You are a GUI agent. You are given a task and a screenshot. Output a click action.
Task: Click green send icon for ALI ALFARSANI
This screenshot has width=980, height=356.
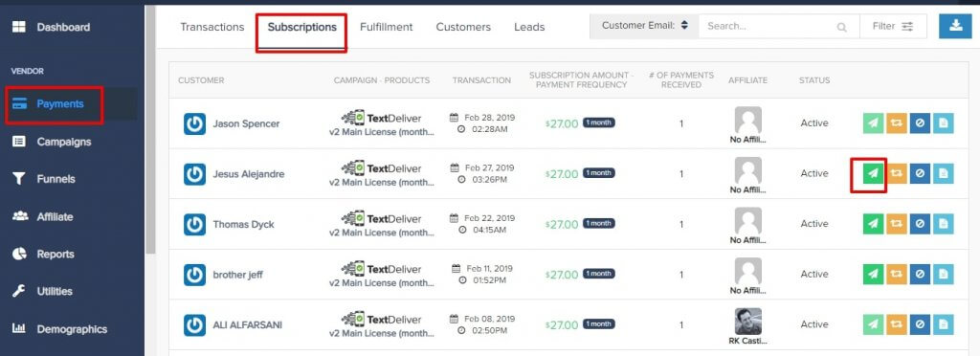click(874, 324)
